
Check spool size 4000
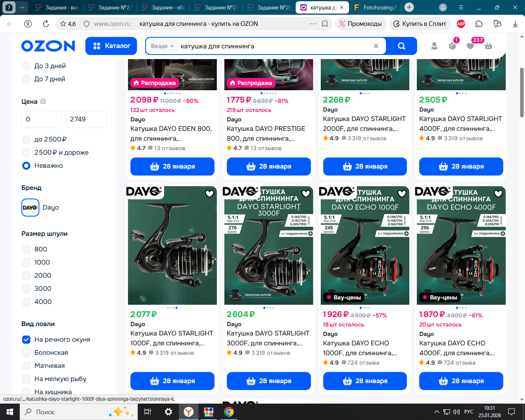[26, 302]
